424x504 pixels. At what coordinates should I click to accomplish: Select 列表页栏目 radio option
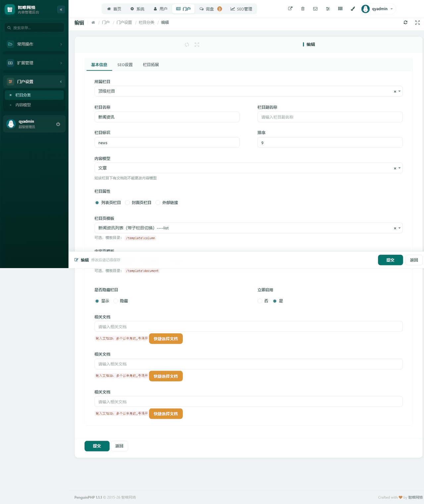(97, 203)
